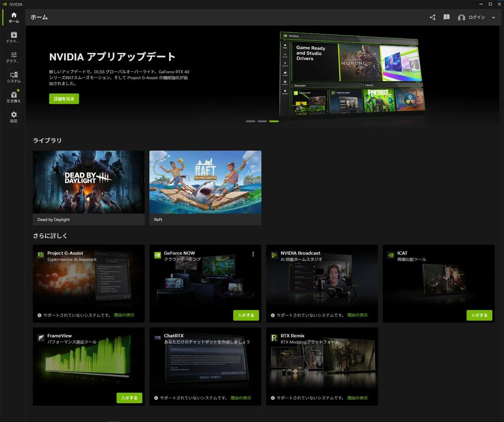Click the GeForce NOW title text
Screen dimensions: 504x422
click(x=179, y=253)
